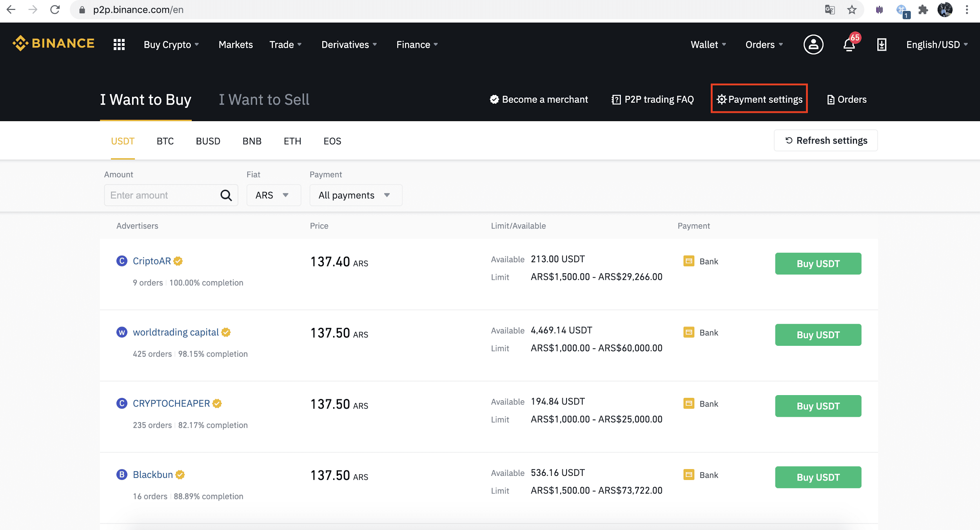Open Chrome three-dot menu

[x=967, y=9]
